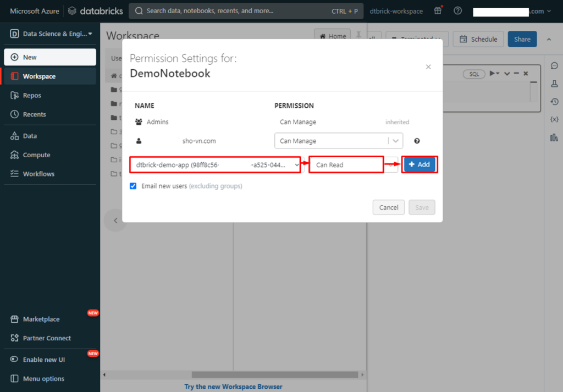Click the inherited label for Admins

(x=397, y=122)
